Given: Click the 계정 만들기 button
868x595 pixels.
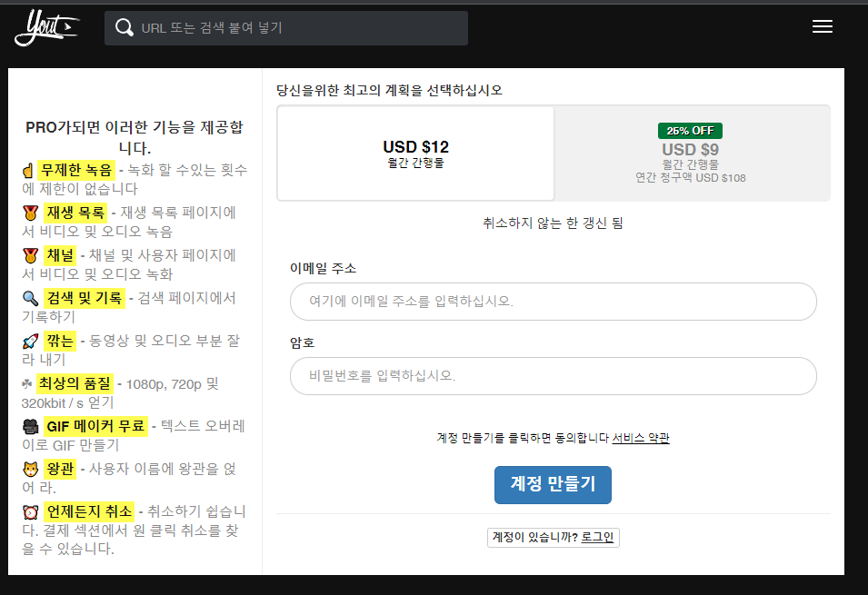Looking at the screenshot, I should (553, 484).
